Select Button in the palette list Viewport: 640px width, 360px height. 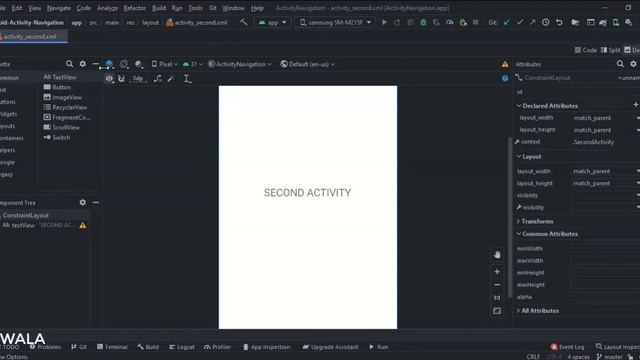(x=57, y=87)
